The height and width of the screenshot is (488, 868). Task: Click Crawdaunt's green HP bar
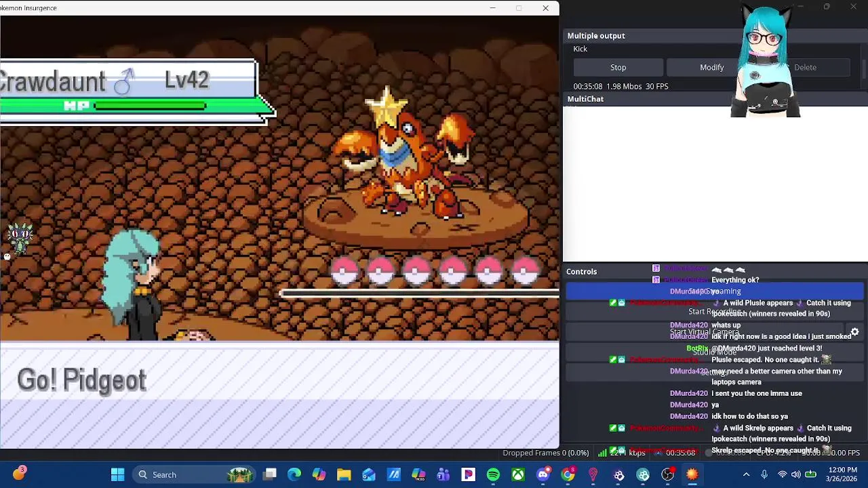pyautogui.click(x=150, y=106)
